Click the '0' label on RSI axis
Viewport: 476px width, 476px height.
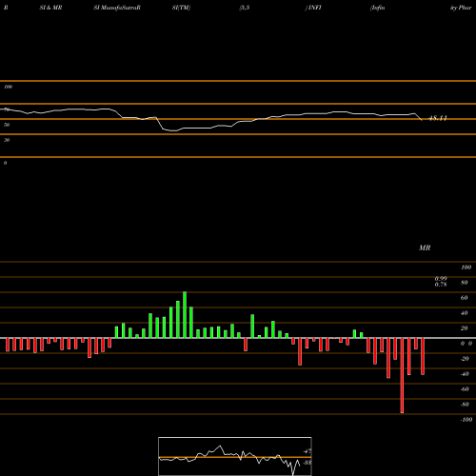[x=5, y=163]
